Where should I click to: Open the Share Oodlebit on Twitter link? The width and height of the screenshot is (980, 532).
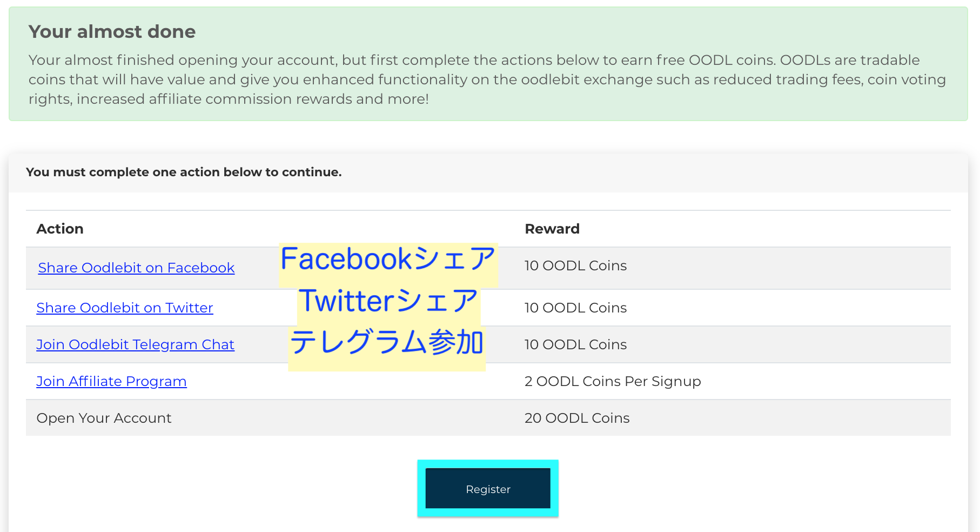(125, 308)
